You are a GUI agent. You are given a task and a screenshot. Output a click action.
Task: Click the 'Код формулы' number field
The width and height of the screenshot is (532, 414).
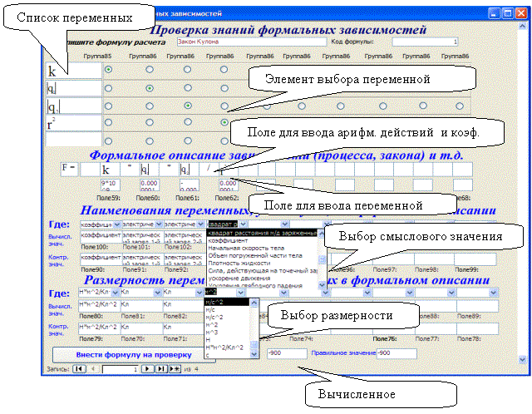[x=425, y=42]
